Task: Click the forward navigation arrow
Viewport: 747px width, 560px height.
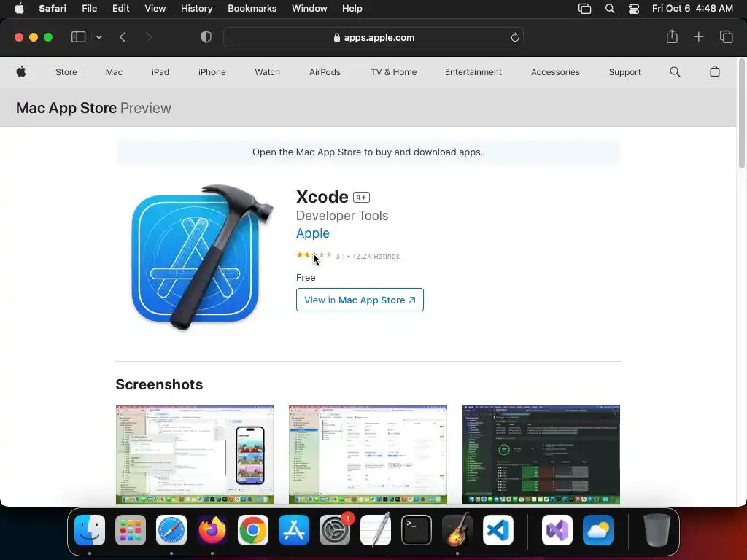Action: click(148, 37)
